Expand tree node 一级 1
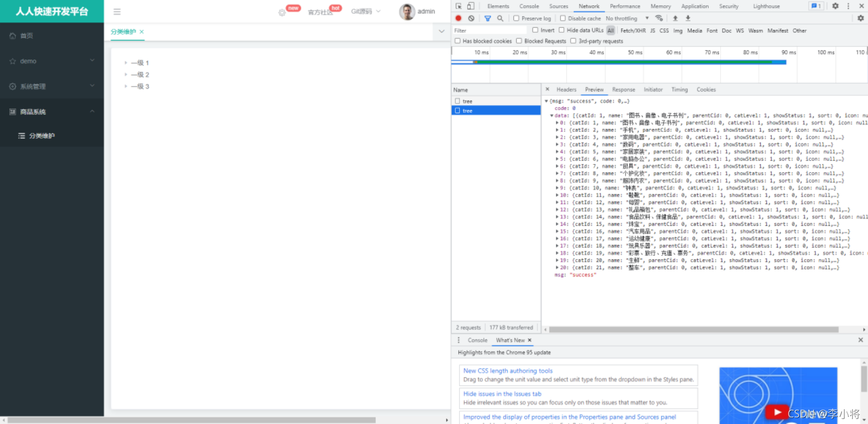This screenshot has width=868, height=424. click(x=126, y=63)
